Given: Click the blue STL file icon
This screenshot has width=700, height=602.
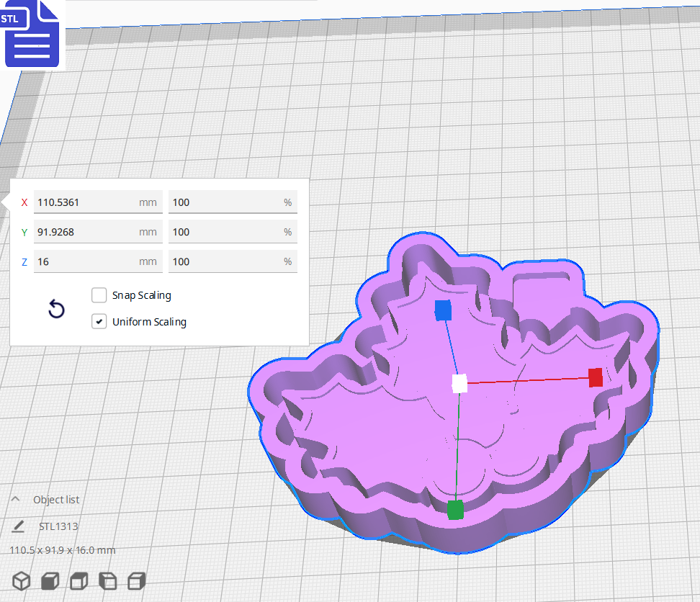Looking at the screenshot, I should (32, 34).
